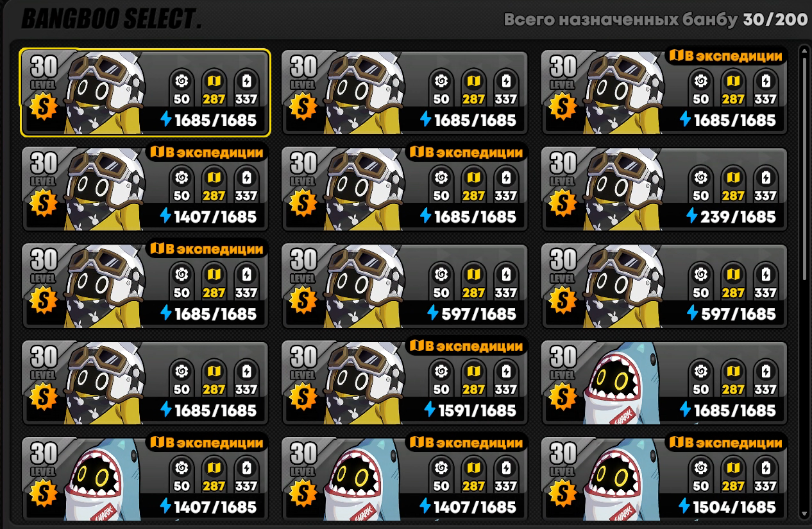Click the lightning energy icon beside 1504/1685

(686, 507)
